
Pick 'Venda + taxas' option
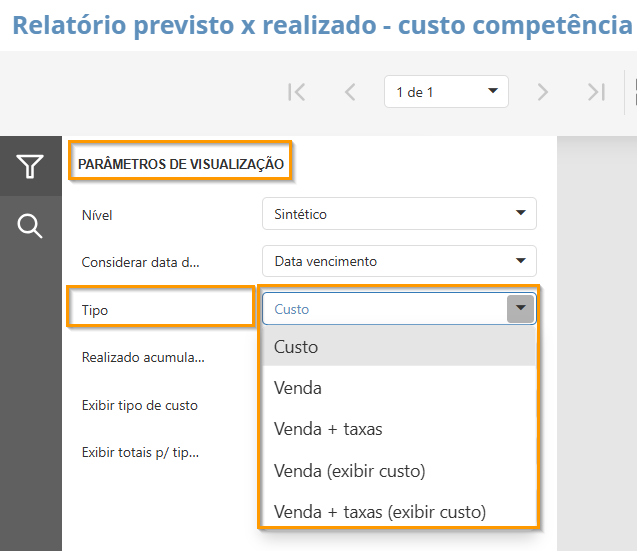pyautogui.click(x=399, y=429)
